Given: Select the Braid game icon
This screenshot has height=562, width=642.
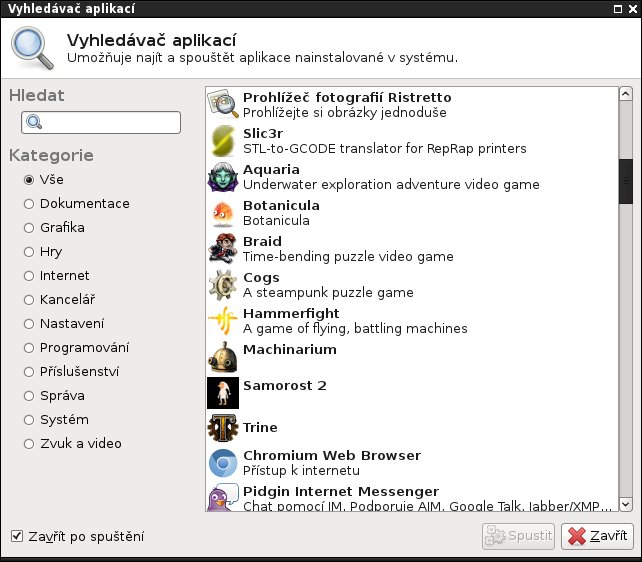Looking at the screenshot, I should [223, 249].
